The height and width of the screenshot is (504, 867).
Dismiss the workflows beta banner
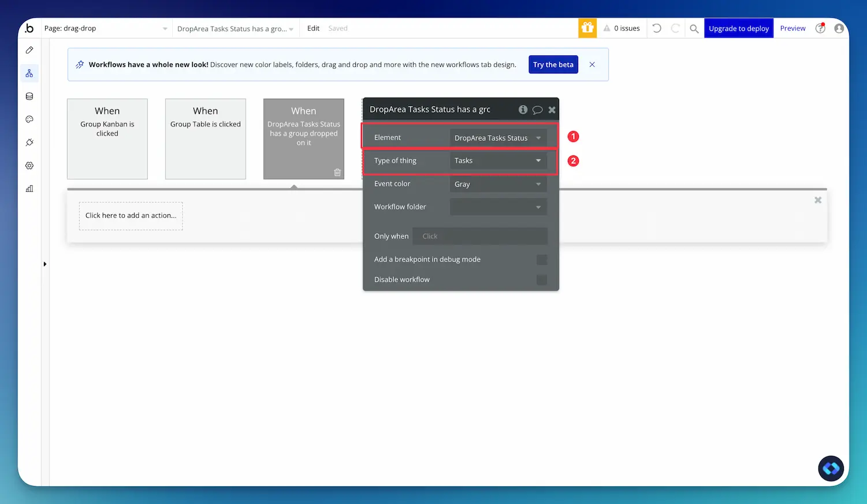click(592, 65)
